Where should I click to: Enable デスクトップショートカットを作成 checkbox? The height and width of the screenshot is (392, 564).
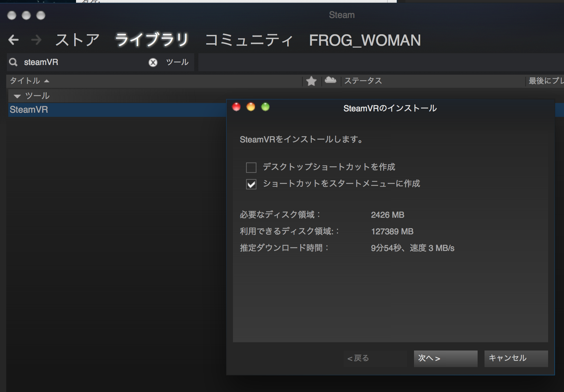click(x=251, y=168)
